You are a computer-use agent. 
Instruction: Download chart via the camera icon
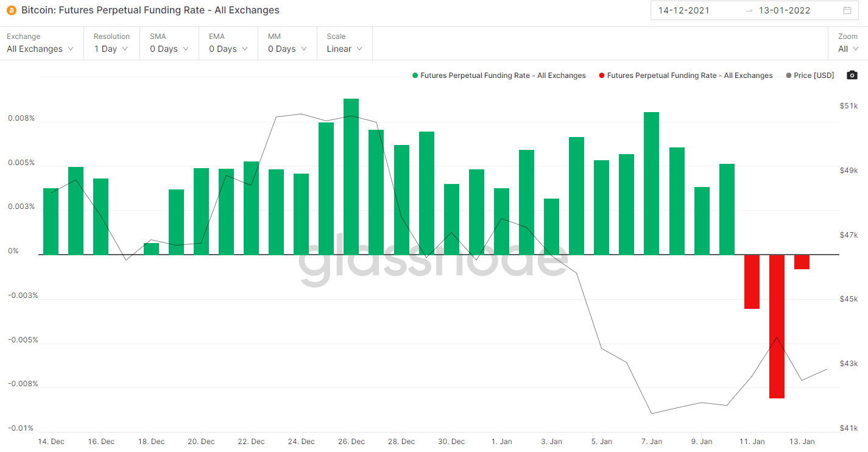pyautogui.click(x=852, y=76)
